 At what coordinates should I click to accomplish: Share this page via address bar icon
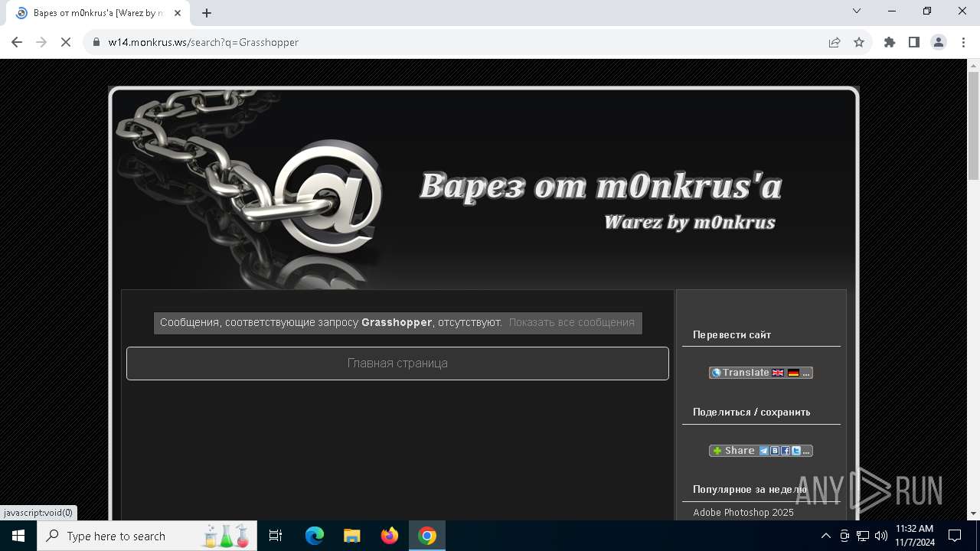[x=835, y=42]
